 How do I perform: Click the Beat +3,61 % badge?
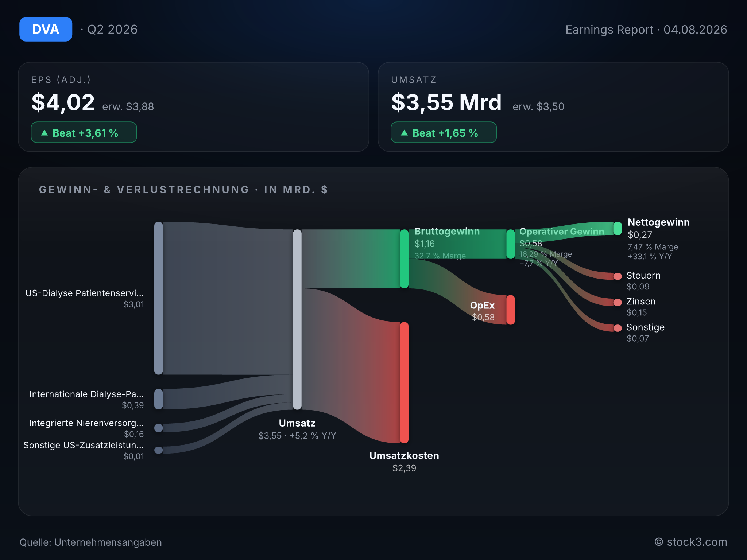coord(84,132)
